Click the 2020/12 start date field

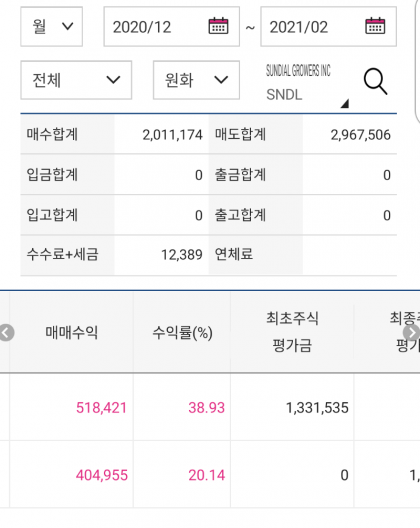172,27
